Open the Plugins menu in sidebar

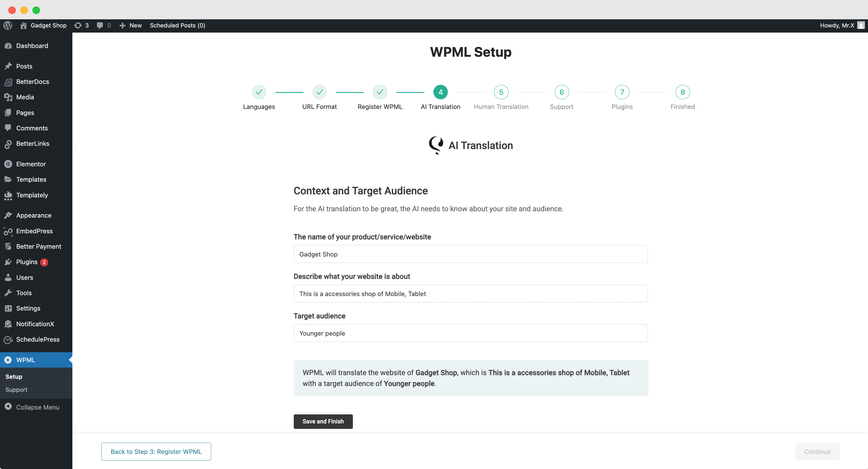[x=27, y=262]
